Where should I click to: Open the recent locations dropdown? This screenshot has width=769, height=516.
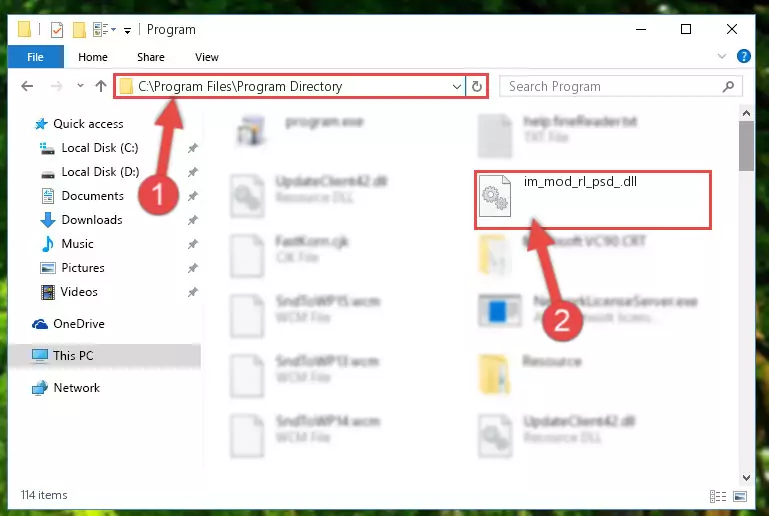click(x=80, y=86)
